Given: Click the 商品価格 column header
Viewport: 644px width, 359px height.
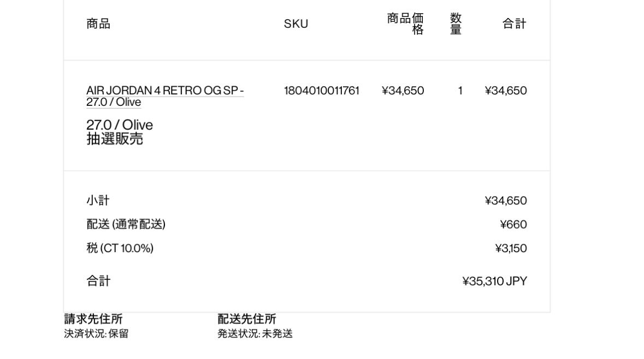Looking at the screenshot, I should 405,24.
